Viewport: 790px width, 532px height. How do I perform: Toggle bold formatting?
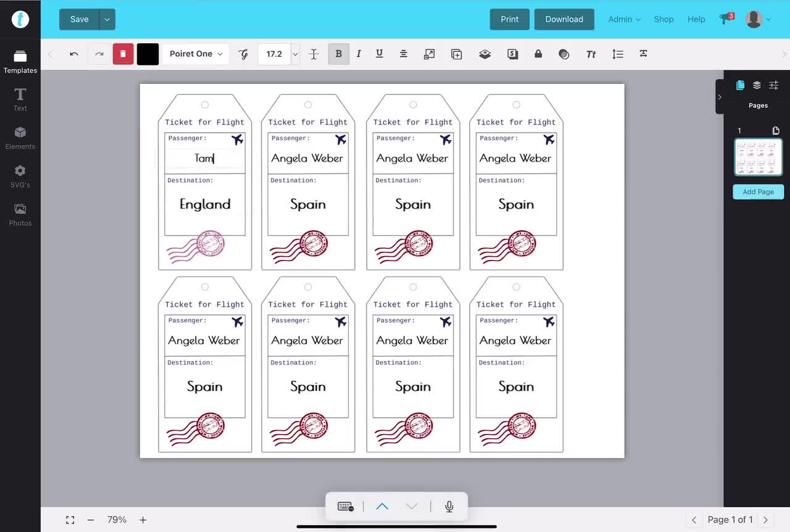338,54
